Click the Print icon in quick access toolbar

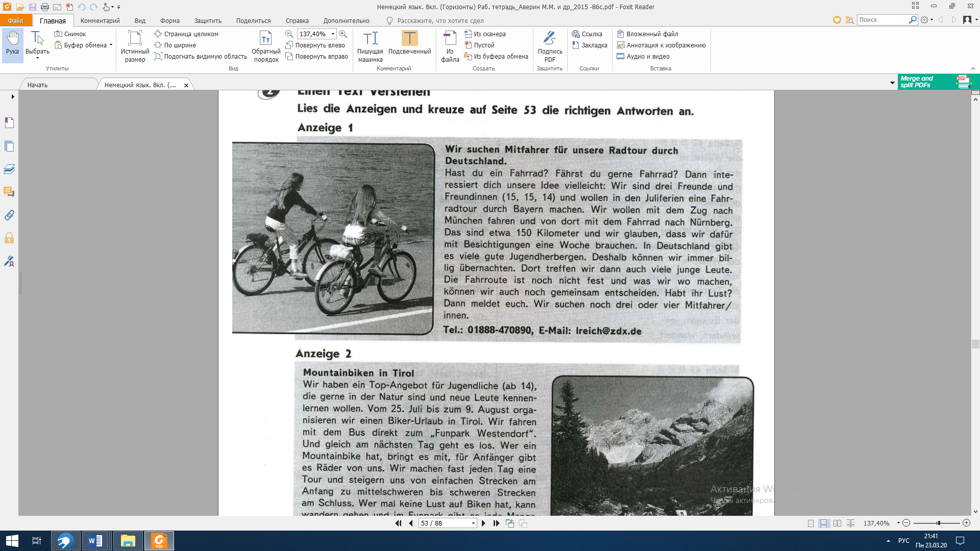(44, 7)
